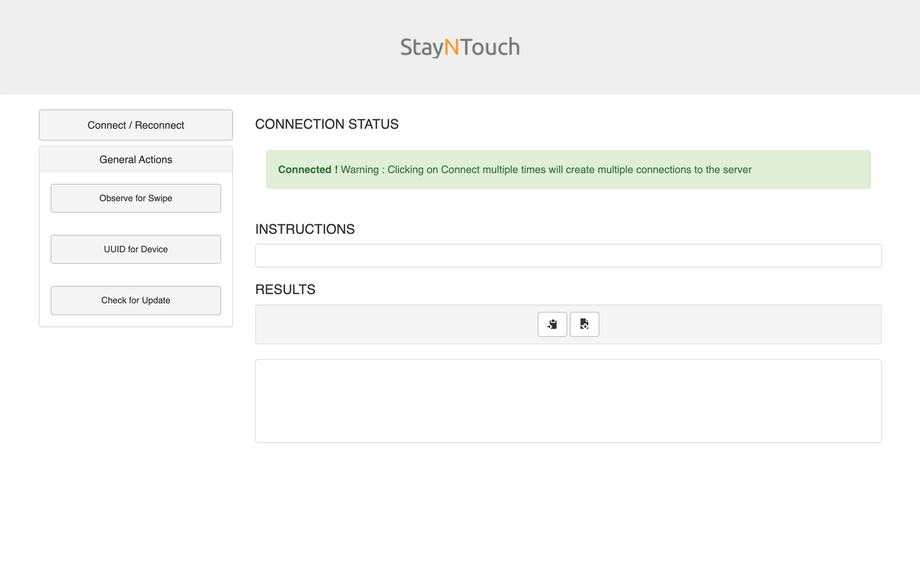Click inside the Results output box

pos(568,401)
